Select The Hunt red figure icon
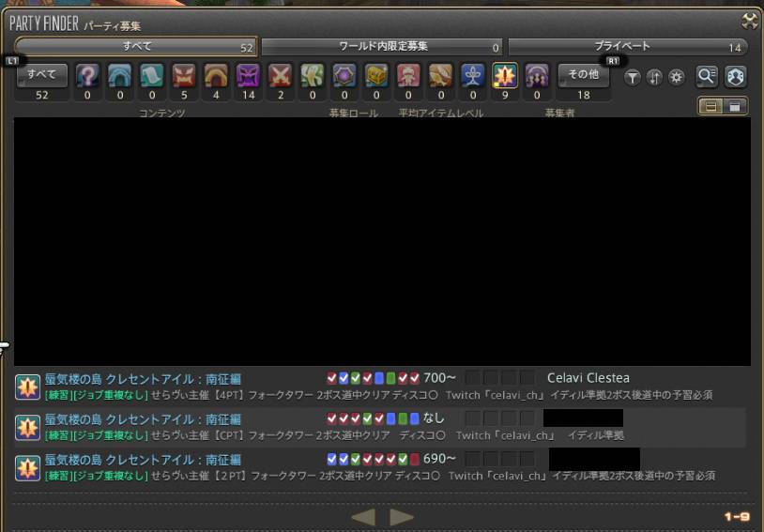The width and height of the screenshot is (764, 532). [x=408, y=75]
